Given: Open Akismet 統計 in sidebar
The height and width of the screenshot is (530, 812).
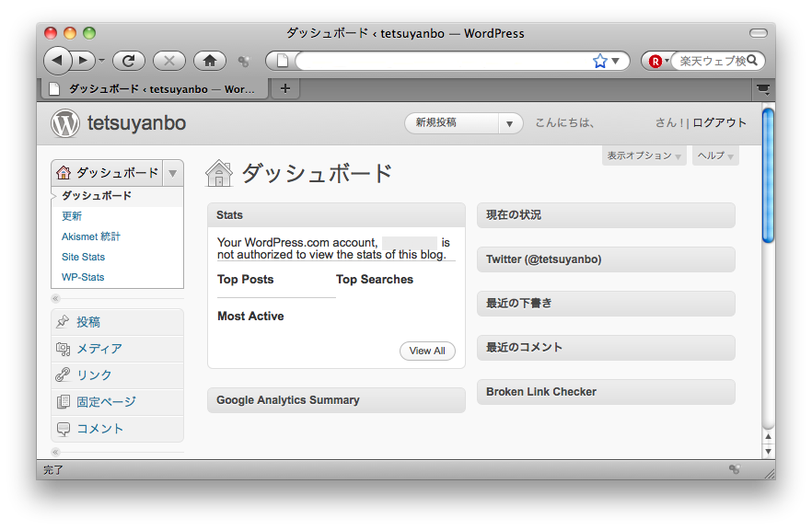Looking at the screenshot, I should [90, 236].
